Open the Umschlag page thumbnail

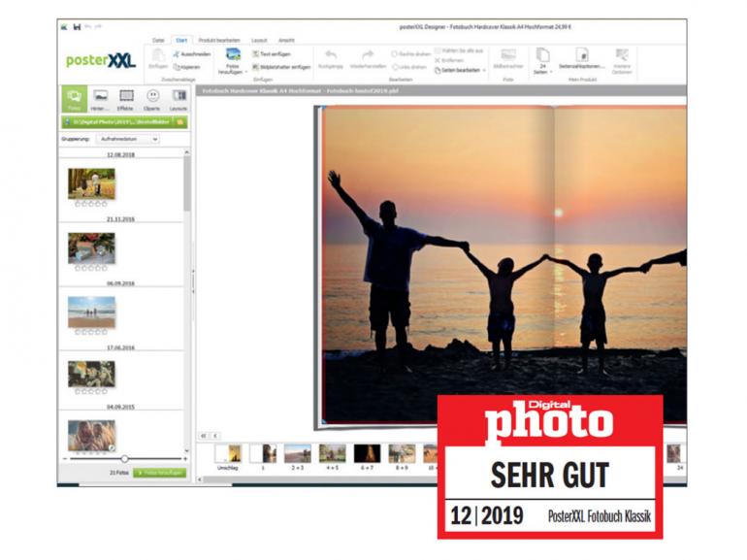point(228,453)
